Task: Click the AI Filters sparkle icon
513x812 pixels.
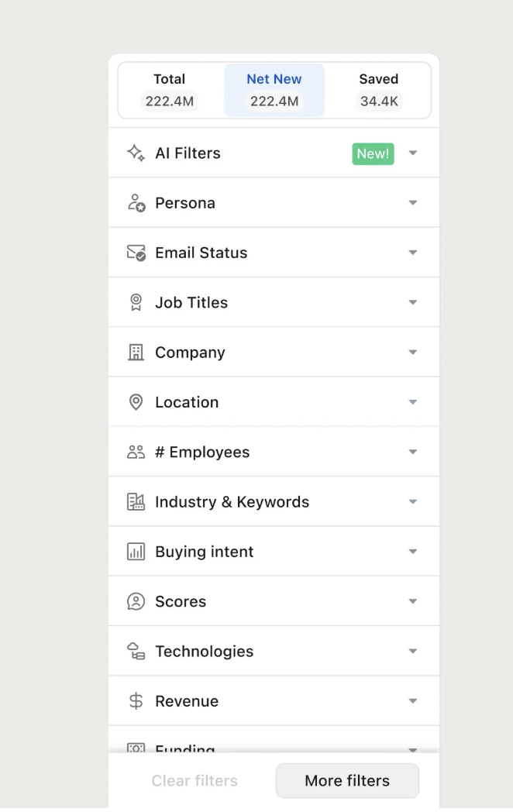Action: pyautogui.click(x=136, y=153)
